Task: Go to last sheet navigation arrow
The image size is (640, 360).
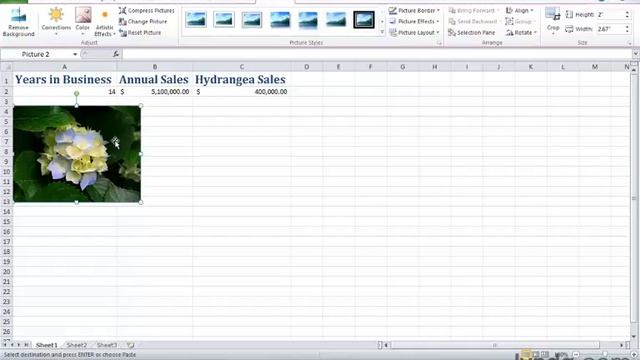Action: pyautogui.click(x=26, y=345)
